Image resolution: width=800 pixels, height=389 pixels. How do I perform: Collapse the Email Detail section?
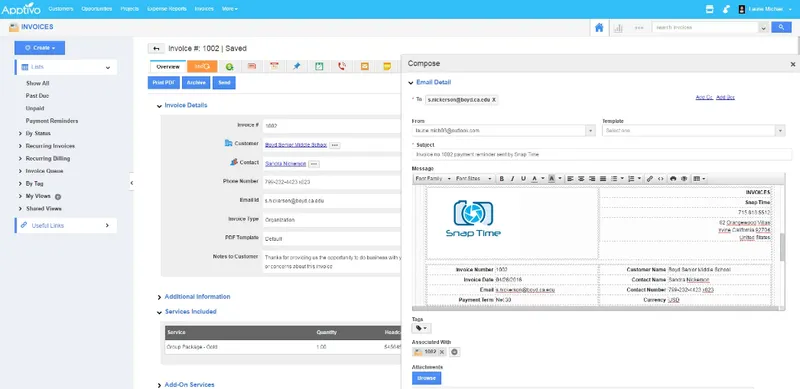tap(411, 83)
